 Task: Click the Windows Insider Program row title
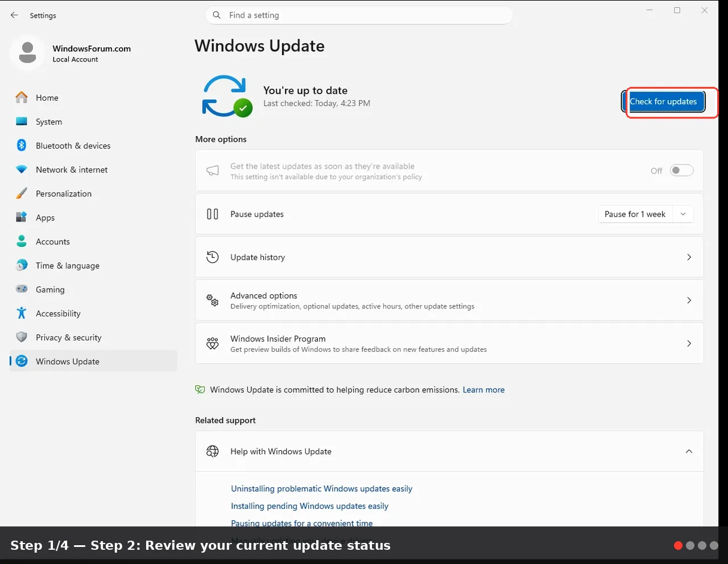click(278, 339)
